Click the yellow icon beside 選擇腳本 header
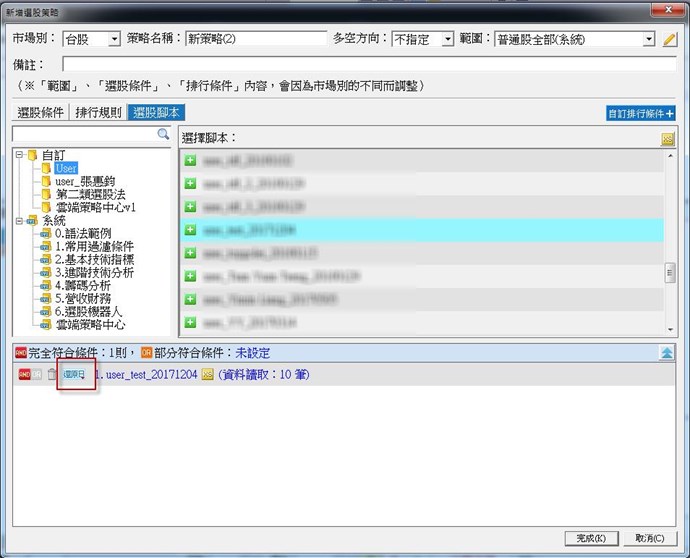 point(668,139)
